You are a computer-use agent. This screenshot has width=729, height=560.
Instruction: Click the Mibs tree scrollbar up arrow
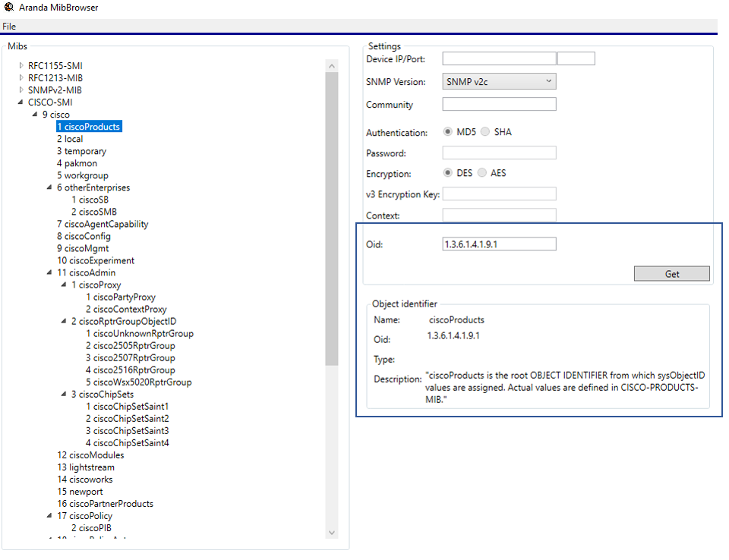pyautogui.click(x=332, y=66)
